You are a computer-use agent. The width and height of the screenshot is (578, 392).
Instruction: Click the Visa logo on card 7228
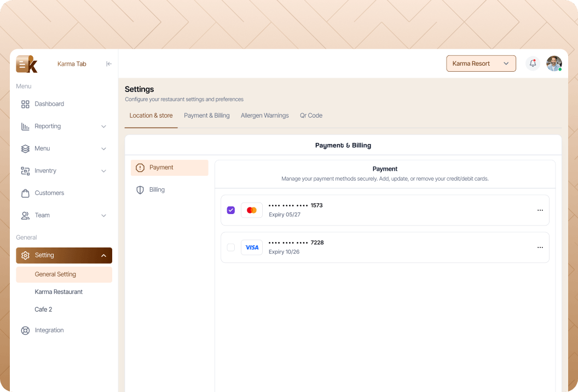[x=252, y=247]
